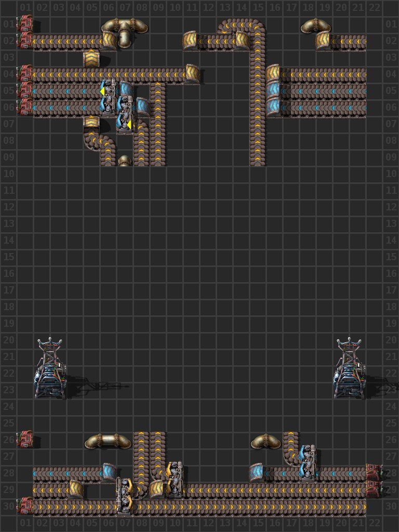Click the blue belt tile at column 03 row 05
The height and width of the screenshot is (532, 399).
pyautogui.click(x=58, y=90)
